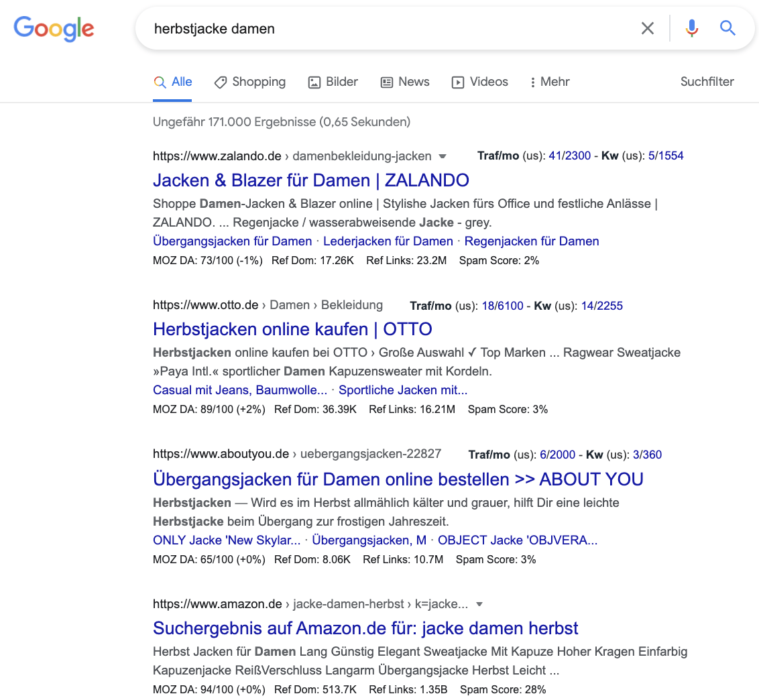The width and height of the screenshot is (759, 700).
Task: Click the zalando.de URL breadcrumb
Action: [x=292, y=156]
